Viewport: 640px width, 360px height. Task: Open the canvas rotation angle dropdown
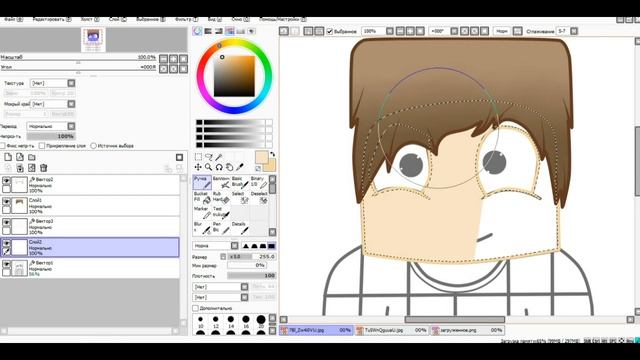(454, 31)
